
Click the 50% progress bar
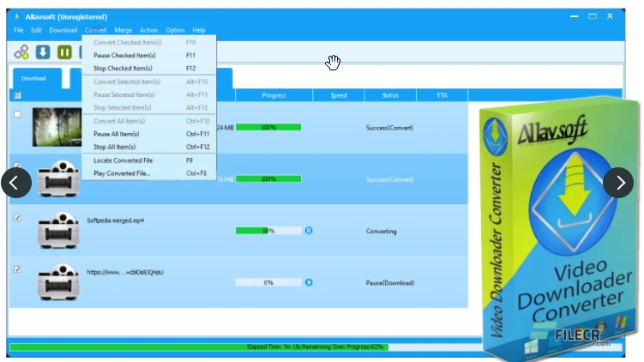click(x=268, y=231)
